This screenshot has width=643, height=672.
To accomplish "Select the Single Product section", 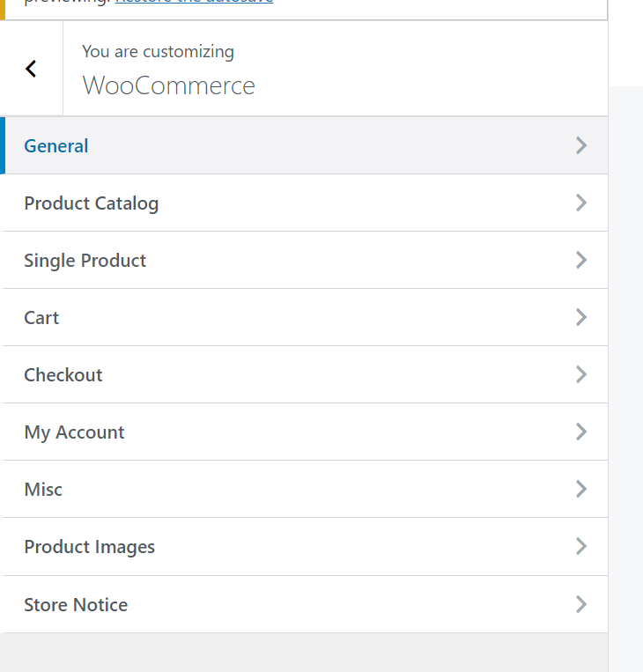I will pos(85,261).
